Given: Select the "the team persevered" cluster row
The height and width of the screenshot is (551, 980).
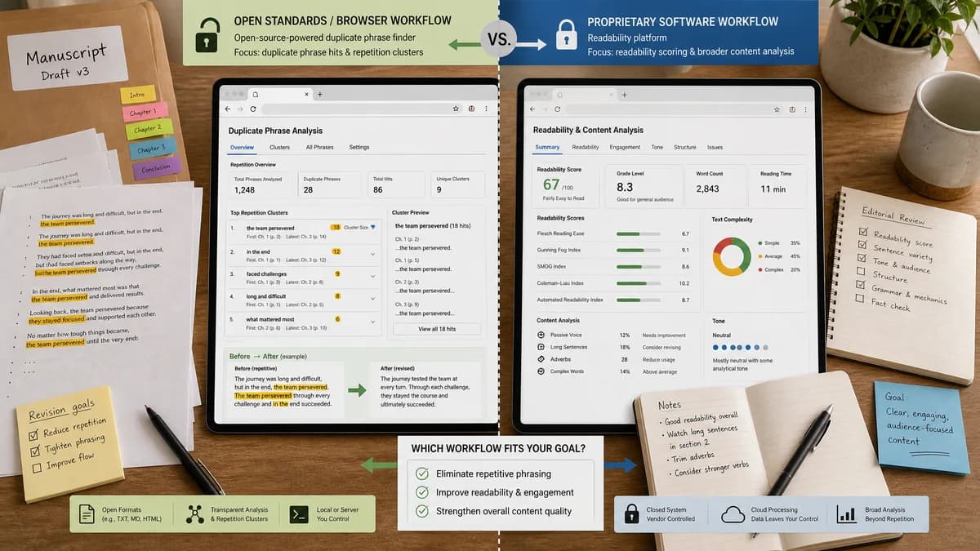Looking at the screenshot, I should 303,231.
